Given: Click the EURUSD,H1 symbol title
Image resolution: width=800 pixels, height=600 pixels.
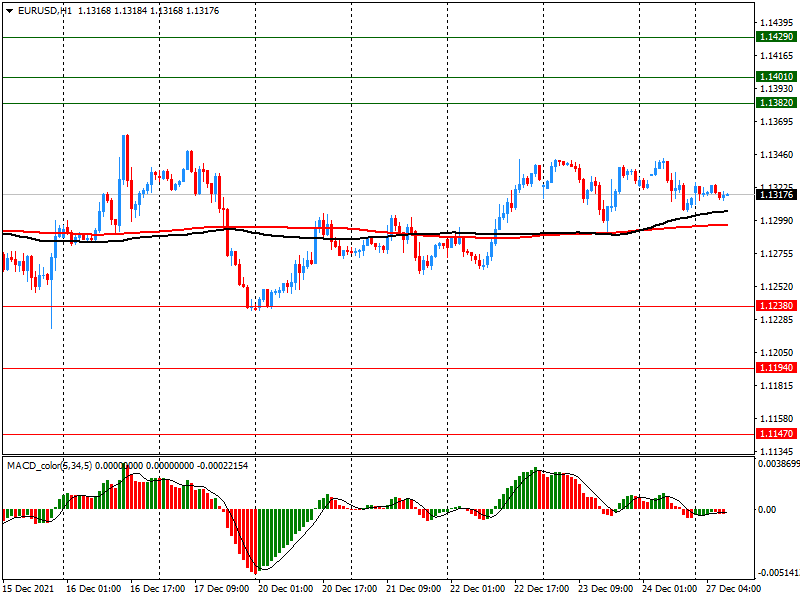Looking at the screenshot, I should tap(45, 11).
